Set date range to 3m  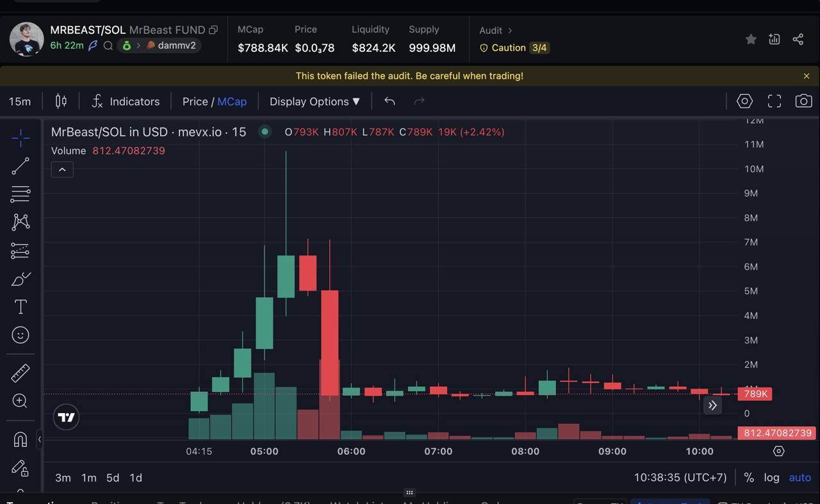(x=63, y=478)
